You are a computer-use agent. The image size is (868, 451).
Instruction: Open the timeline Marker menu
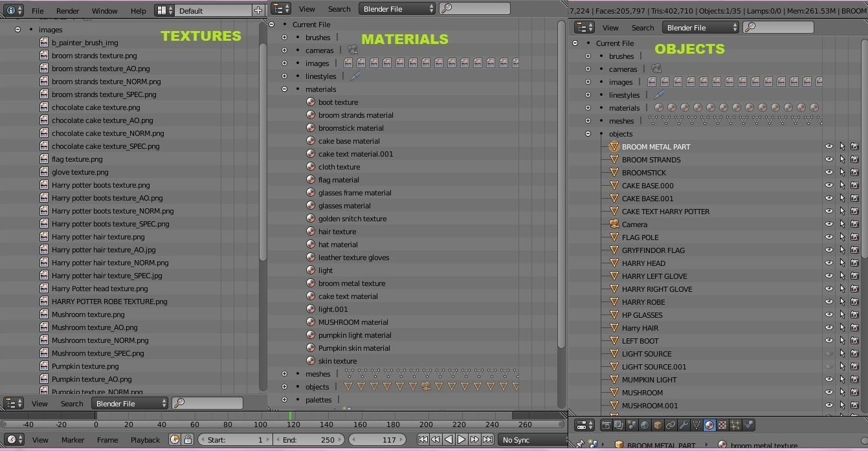point(72,440)
